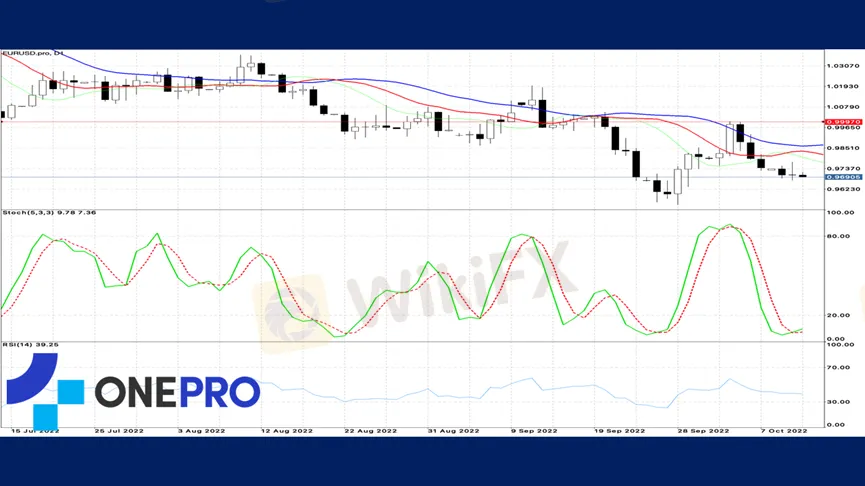The image size is (865, 486).
Task: Click the Stochastic 20.00 level label
Action: pos(838,315)
